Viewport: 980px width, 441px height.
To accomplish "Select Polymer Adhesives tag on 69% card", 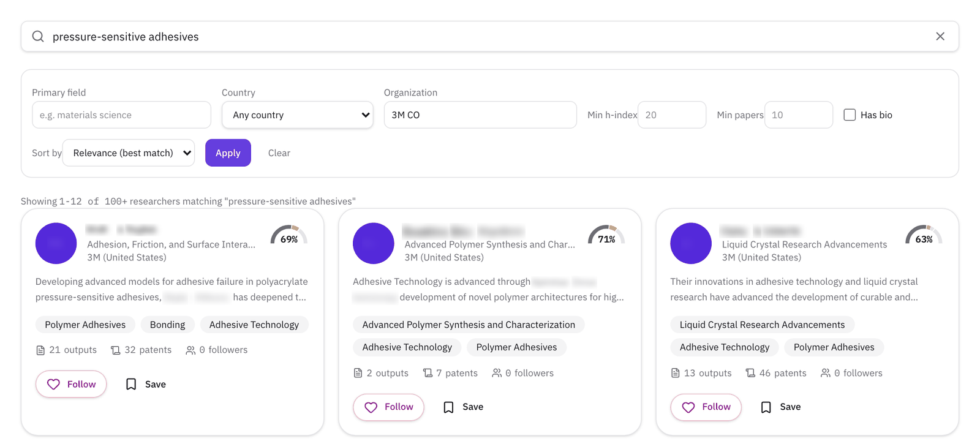I will point(85,325).
